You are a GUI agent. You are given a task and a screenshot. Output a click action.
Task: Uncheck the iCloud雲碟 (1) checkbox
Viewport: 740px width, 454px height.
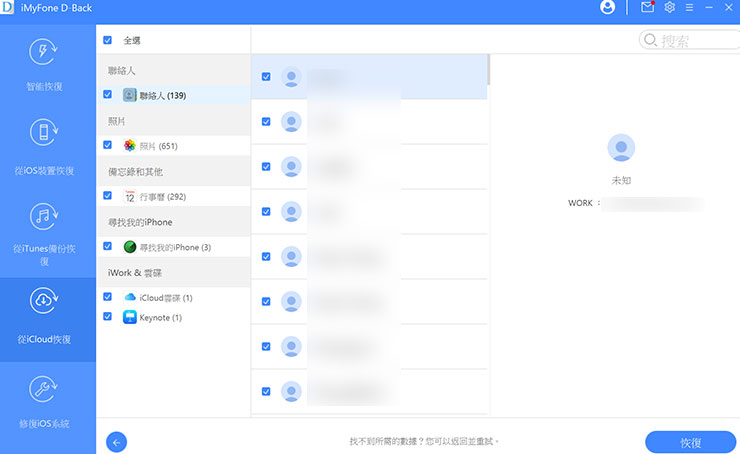(x=108, y=297)
